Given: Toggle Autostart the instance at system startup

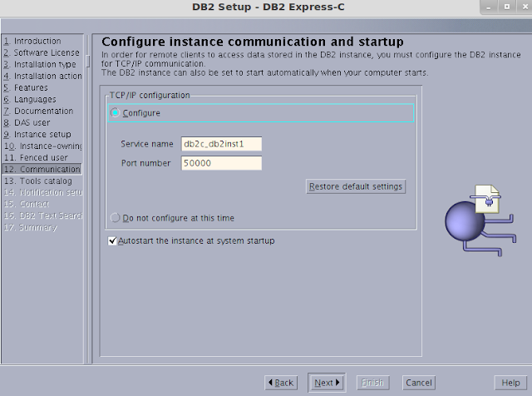Looking at the screenshot, I should pyautogui.click(x=112, y=240).
